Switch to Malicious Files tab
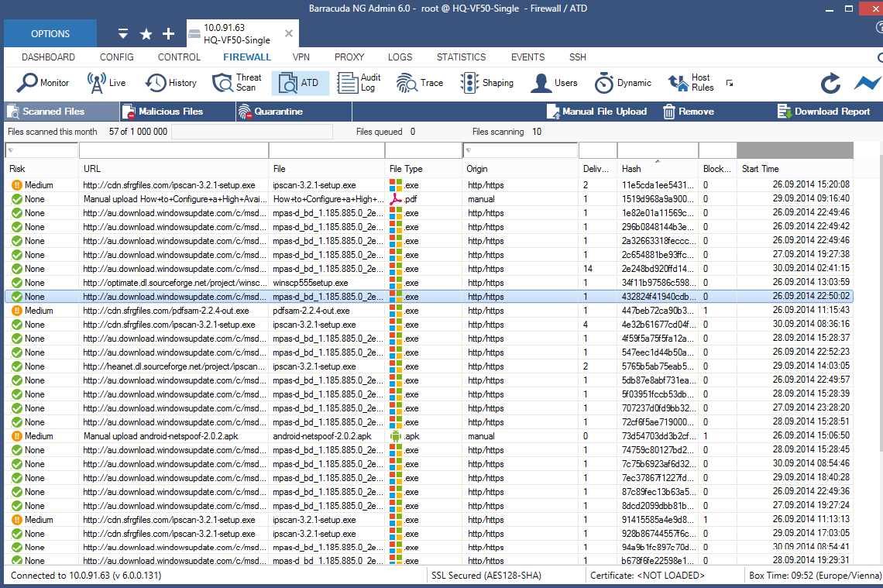Image resolution: width=883 pixels, height=588 pixels. (178, 112)
